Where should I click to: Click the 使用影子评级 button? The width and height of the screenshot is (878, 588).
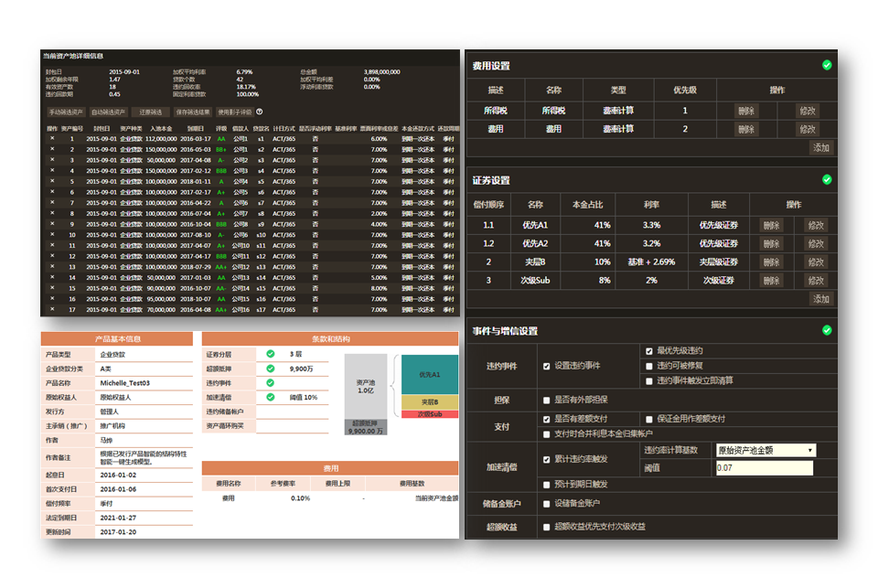click(x=235, y=112)
